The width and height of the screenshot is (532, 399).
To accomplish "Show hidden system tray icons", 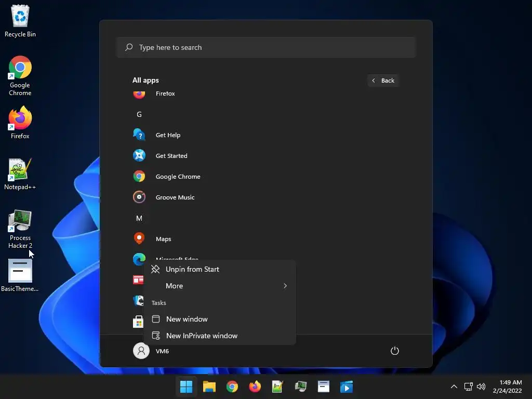I will 454,387.
